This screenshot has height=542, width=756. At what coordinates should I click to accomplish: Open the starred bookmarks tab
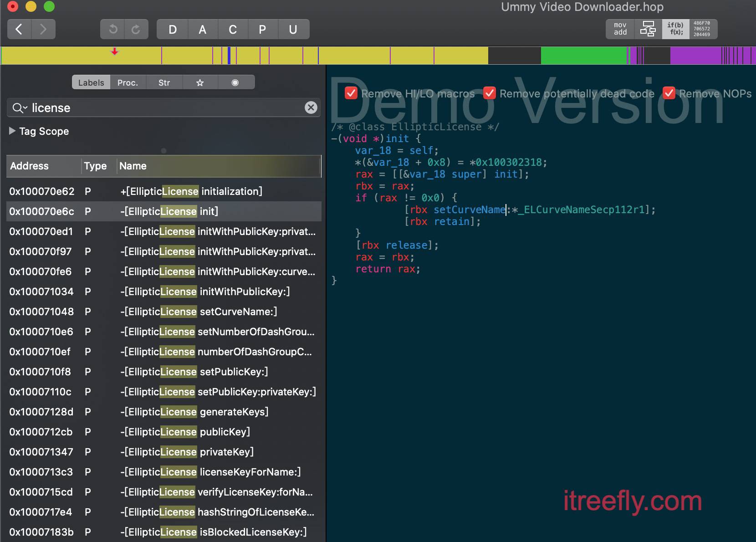pyautogui.click(x=200, y=82)
